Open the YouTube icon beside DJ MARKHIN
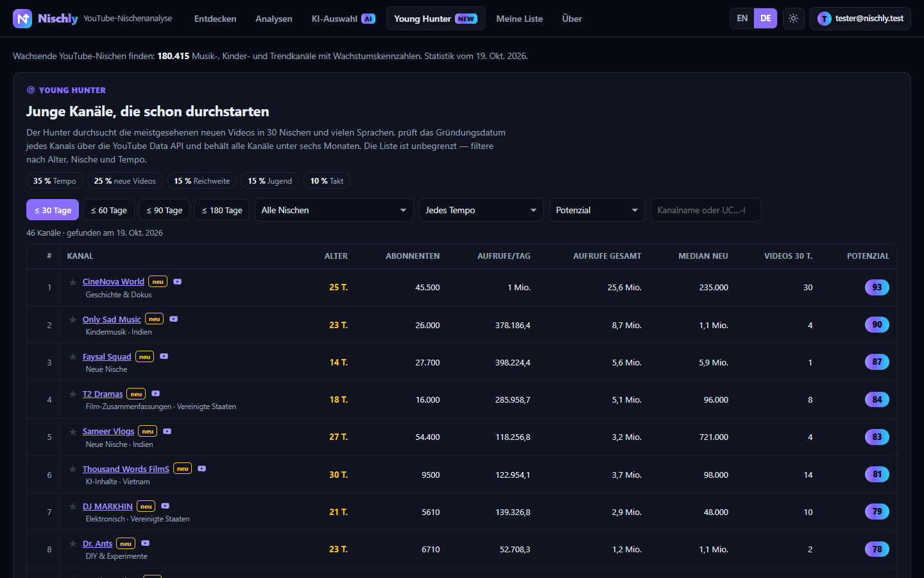Image resolution: width=924 pixels, height=578 pixels. point(166,506)
